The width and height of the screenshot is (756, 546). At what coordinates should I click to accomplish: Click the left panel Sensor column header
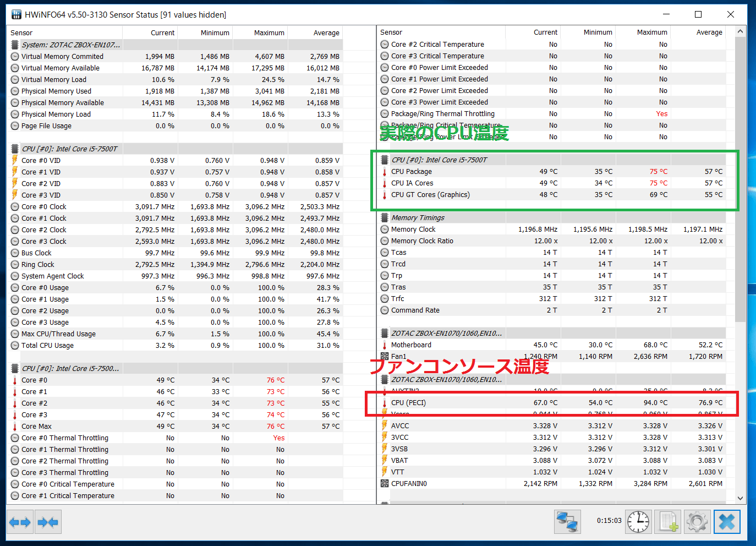64,32
